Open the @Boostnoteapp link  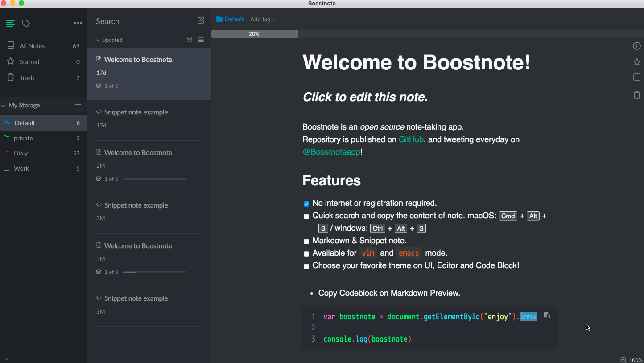pyautogui.click(x=331, y=152)
